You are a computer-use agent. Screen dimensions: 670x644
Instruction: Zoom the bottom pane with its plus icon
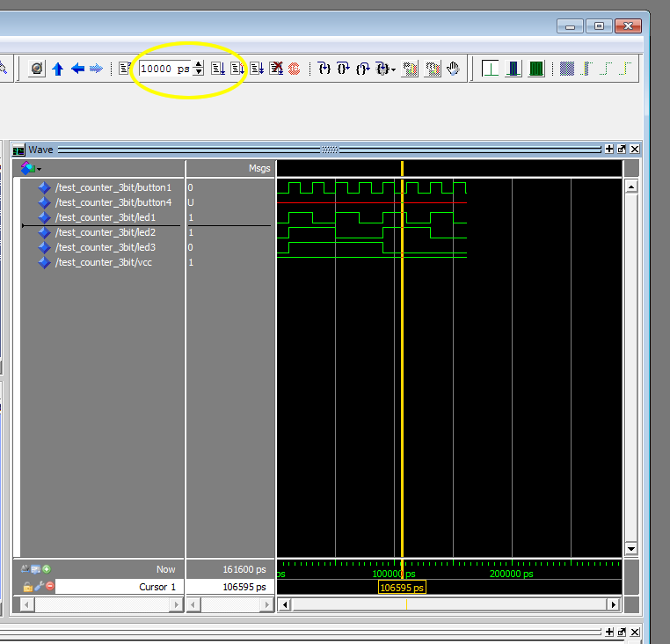[609, 632]
